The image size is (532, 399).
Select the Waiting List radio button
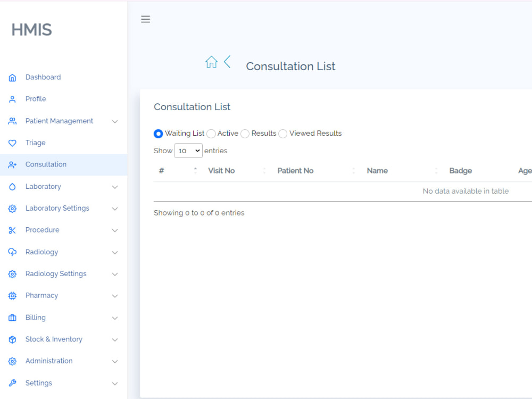pos(158,134)
